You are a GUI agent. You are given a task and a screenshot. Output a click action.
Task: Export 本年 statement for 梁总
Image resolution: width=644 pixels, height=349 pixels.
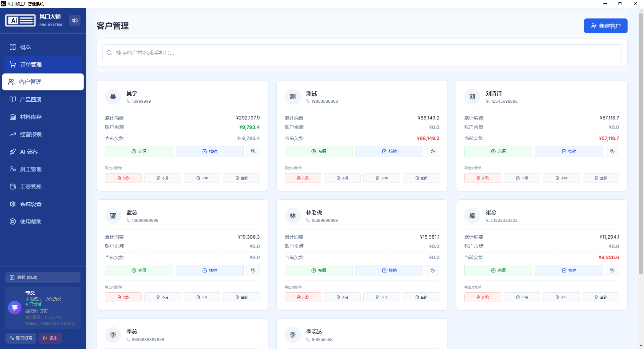coord(561,297)
